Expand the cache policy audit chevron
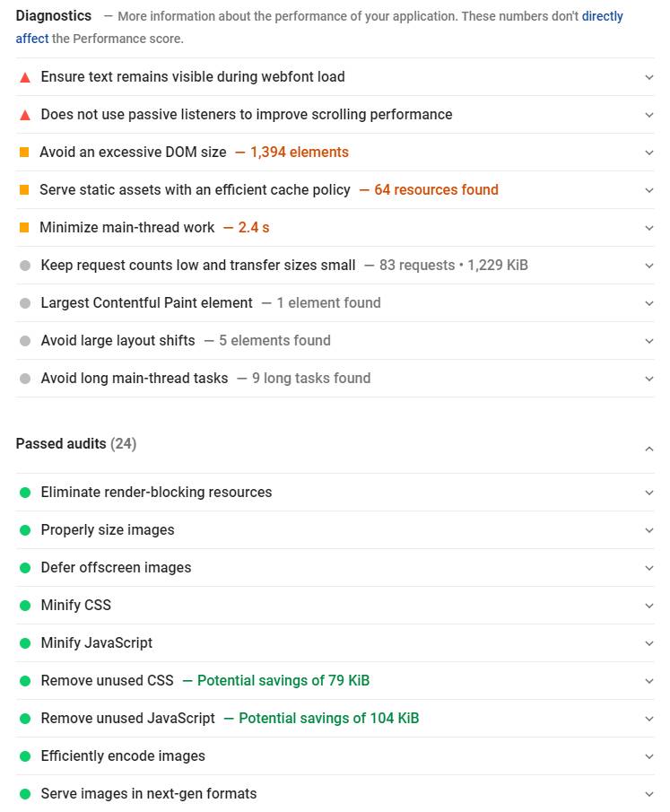Screen dimensions: 670x812 (649, 190)
